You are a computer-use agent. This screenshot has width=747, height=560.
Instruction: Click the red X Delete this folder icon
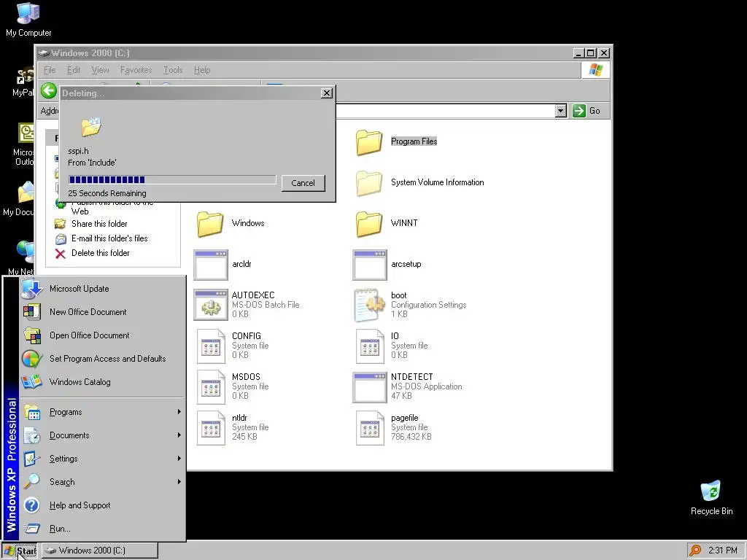coord(60,253)
